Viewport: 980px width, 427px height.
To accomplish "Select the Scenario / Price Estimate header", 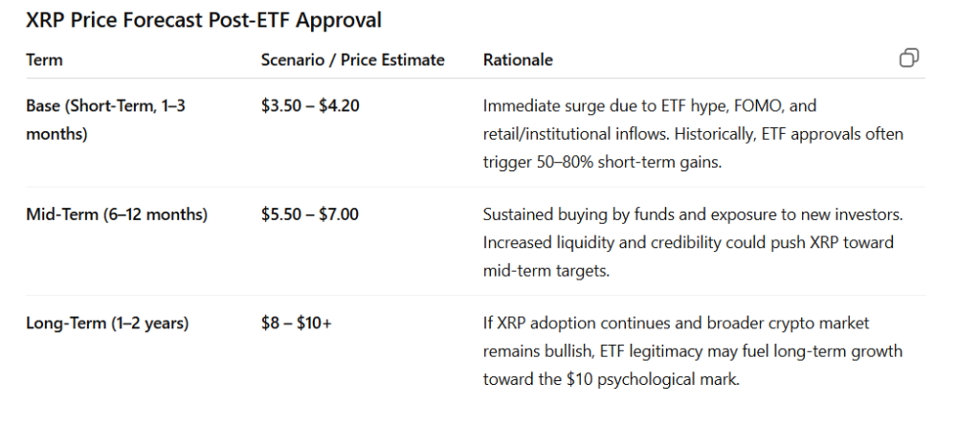I will click(352, 59).
